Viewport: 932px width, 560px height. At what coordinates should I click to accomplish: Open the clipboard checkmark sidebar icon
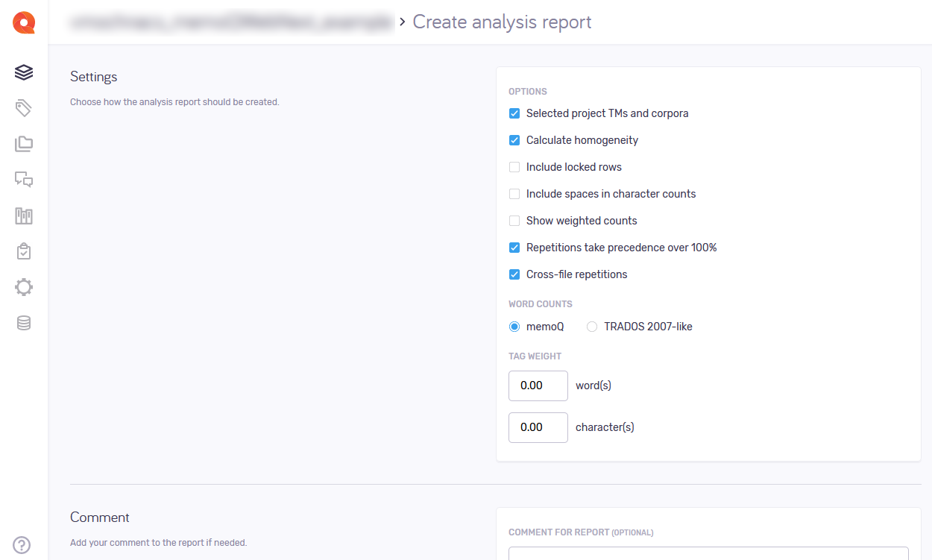pos(24,251)
